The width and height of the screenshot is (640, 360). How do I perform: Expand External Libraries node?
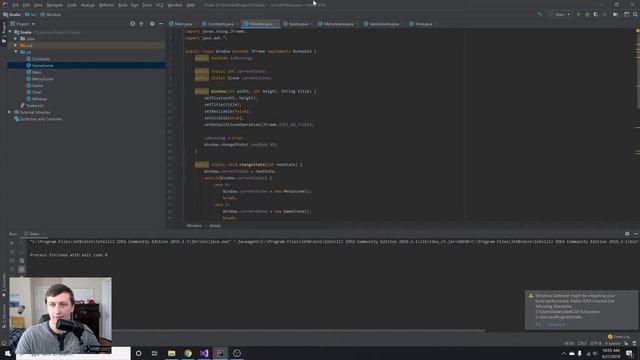(10, 112)
